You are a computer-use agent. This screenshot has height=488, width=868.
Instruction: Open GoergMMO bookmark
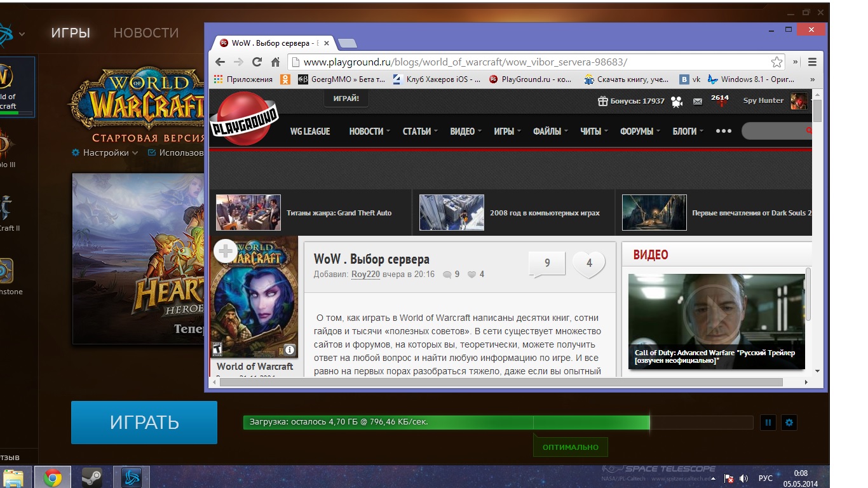[x=341, y=79]
